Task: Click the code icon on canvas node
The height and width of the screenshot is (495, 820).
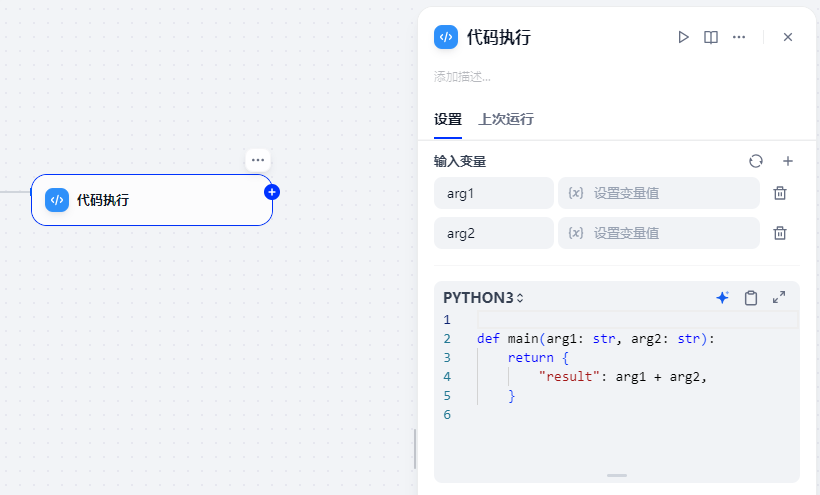Action: [x=57, y=200]
